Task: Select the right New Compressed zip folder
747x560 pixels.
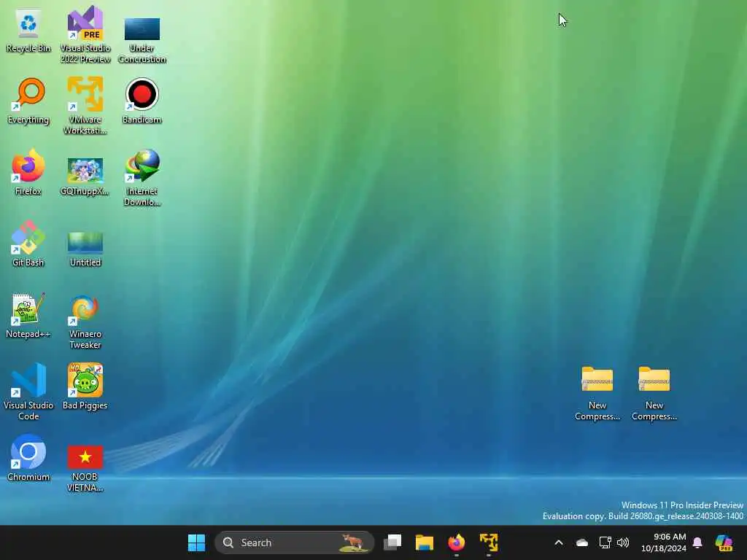Action: tap(654, 393)
